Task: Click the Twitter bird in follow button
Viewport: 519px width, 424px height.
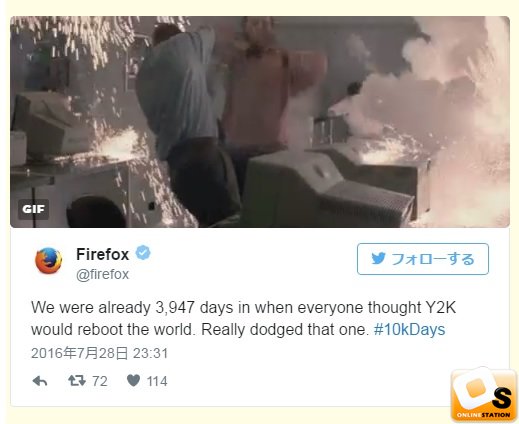Action: [x=378, y=259]
